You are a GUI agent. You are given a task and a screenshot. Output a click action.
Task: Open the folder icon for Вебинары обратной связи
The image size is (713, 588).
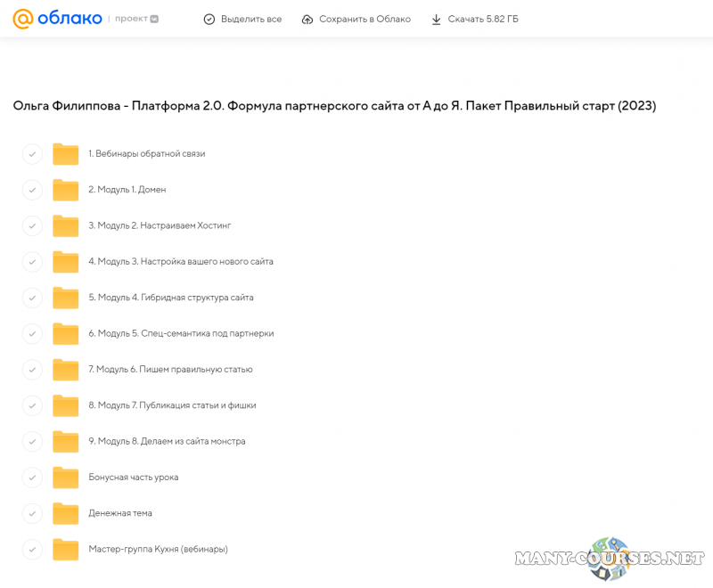tap(65, 154)
